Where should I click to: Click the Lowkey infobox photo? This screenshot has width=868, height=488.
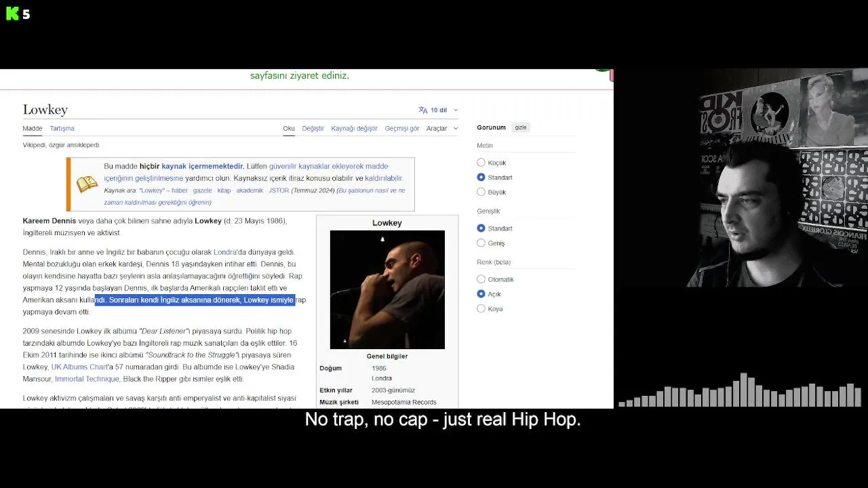[x=387, y=289]
